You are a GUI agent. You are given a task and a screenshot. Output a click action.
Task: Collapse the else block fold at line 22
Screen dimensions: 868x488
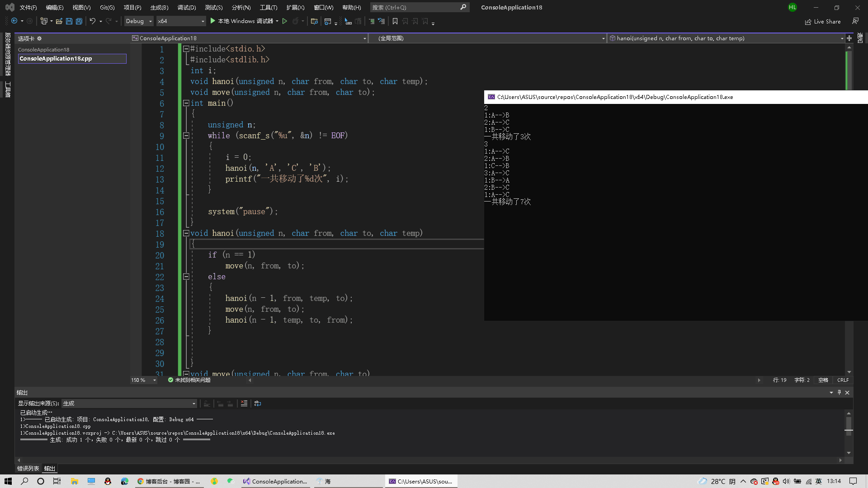tap(186, 277)
